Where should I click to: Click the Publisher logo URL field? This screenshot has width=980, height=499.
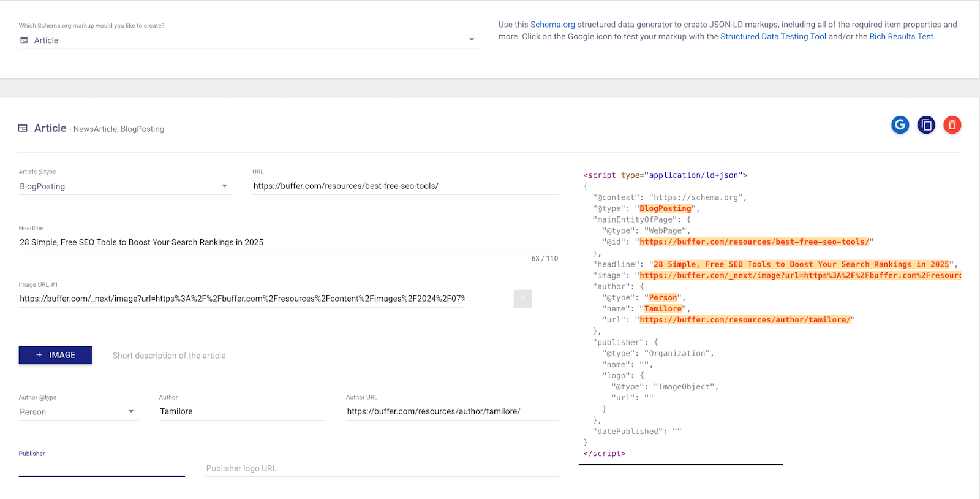tap(382, 468)
